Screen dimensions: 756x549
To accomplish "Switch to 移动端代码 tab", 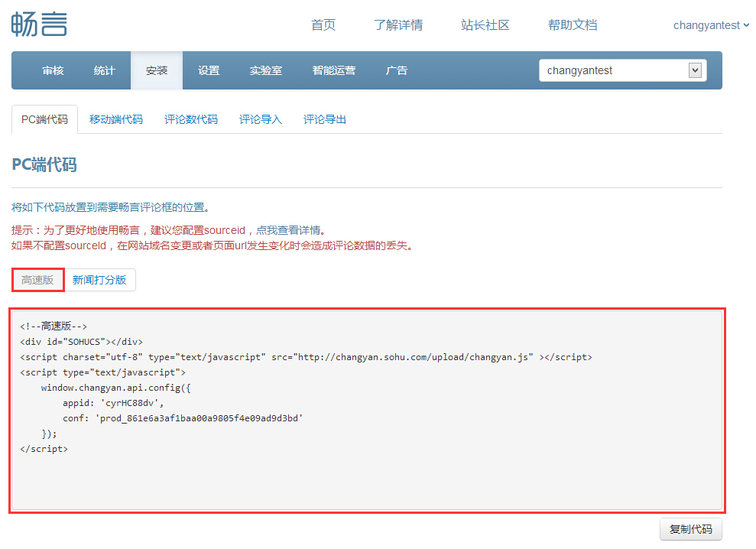I will click(116, 119).
